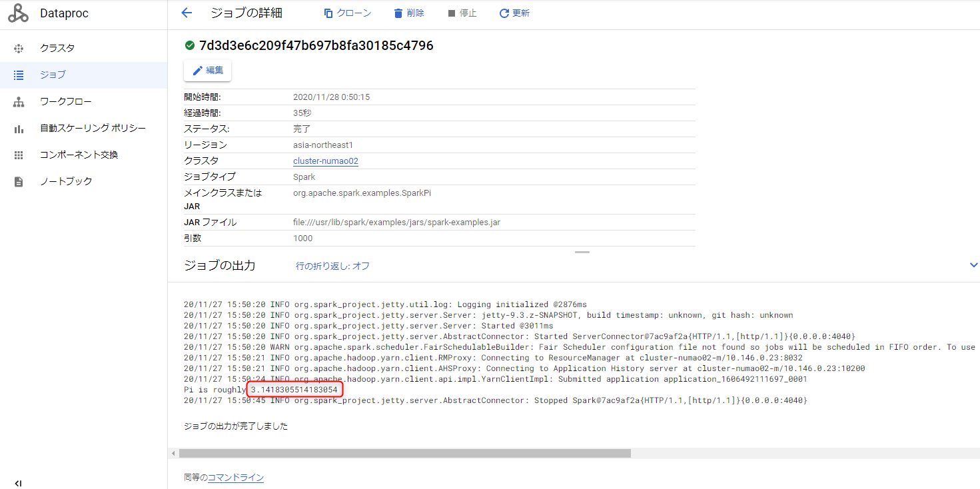Image resolution: width=980 pixels, height=489 pixels.
Task: Click the Logging initialized @2876ms log line
Action: coord(385,304)
